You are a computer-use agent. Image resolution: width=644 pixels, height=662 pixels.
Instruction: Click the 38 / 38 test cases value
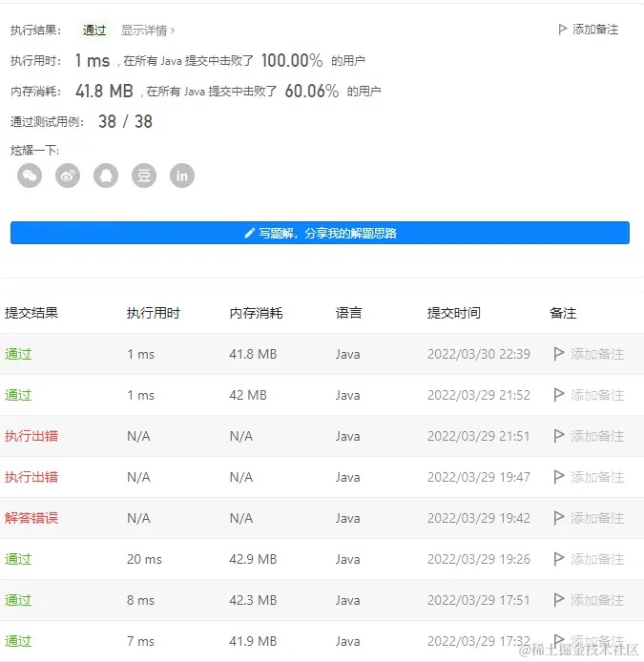(125, 121)
